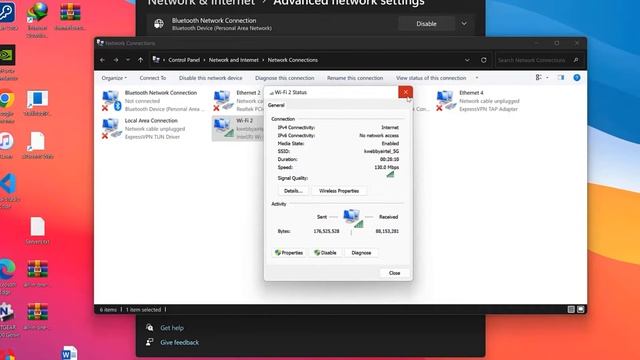
Task: Open the Organize menu
Action: point(114,78)
